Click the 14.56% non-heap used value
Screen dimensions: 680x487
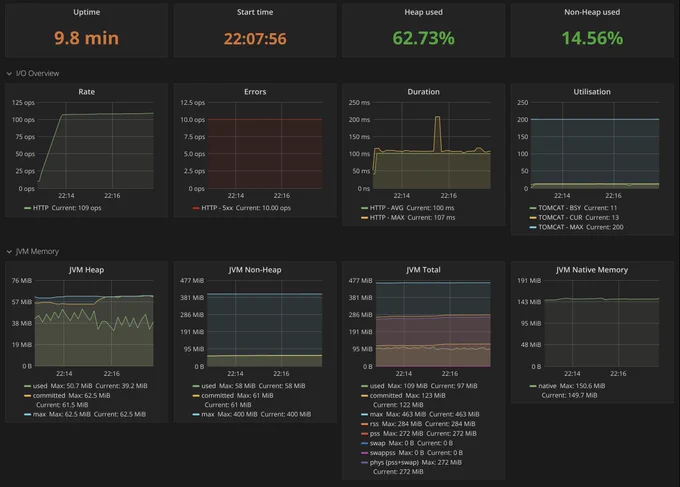tap(592, 38)
